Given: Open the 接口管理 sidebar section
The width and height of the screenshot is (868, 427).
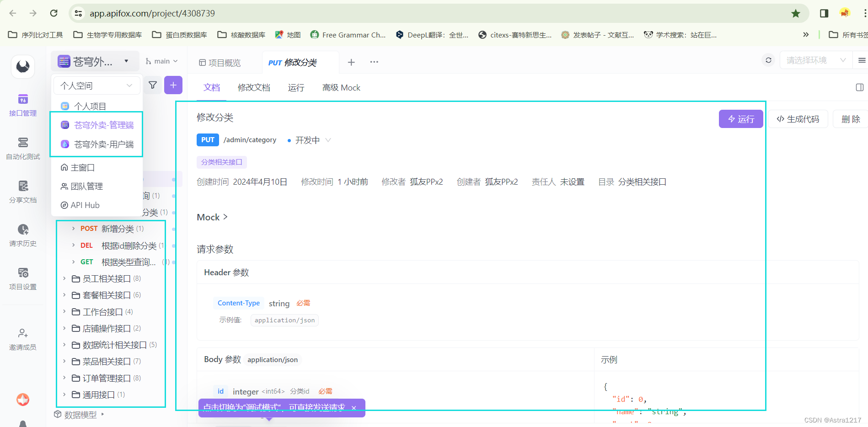Looking at the screenshot, I should (x=23, y=105).
